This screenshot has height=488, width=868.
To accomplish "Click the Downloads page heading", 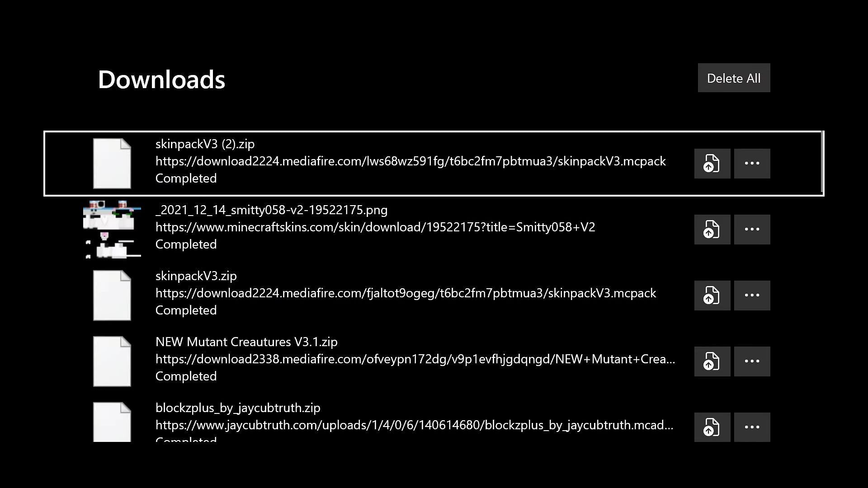I will [161, 79].
